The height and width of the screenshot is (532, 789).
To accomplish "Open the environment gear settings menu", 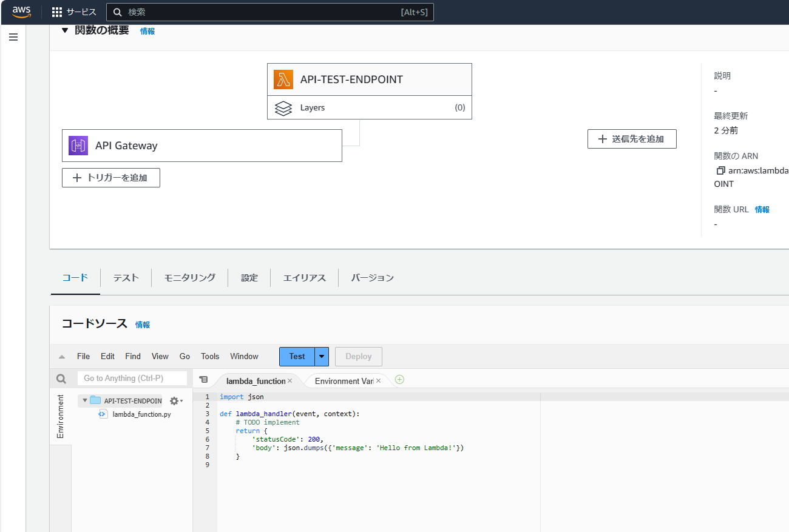I will click(x=176, y=401).
